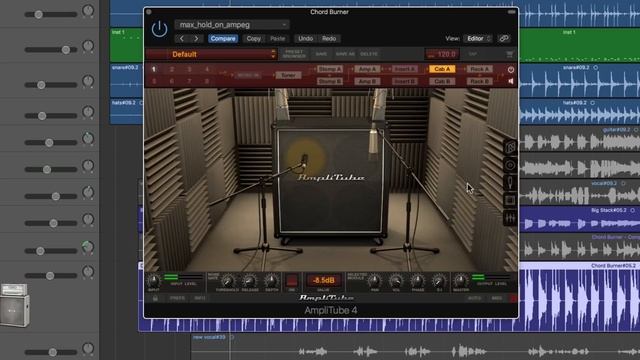
Task: Open the Amp A module
Action: (367, 69)
